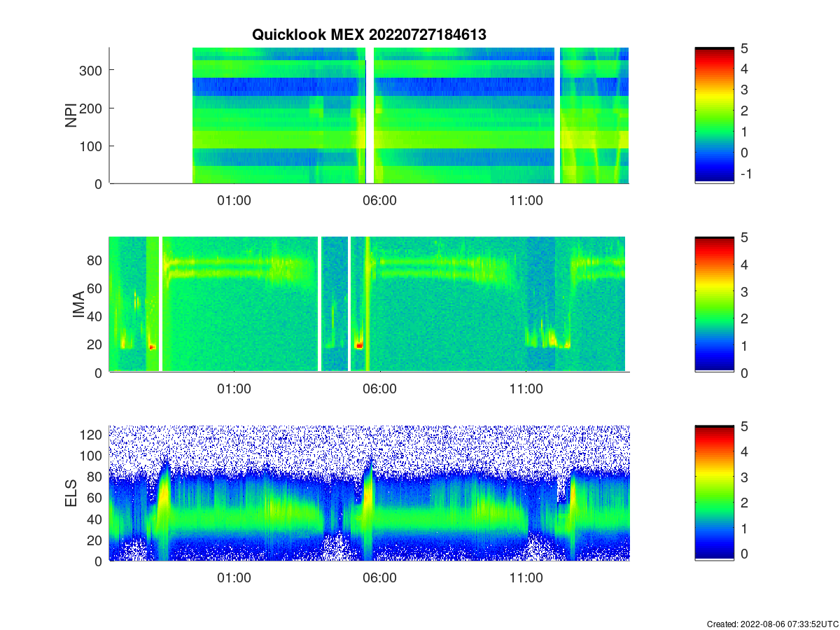Click the NPI panel colorbar
Image resolution: width=840 pixels, height=630 pixels.
click(x=714, y=115)
